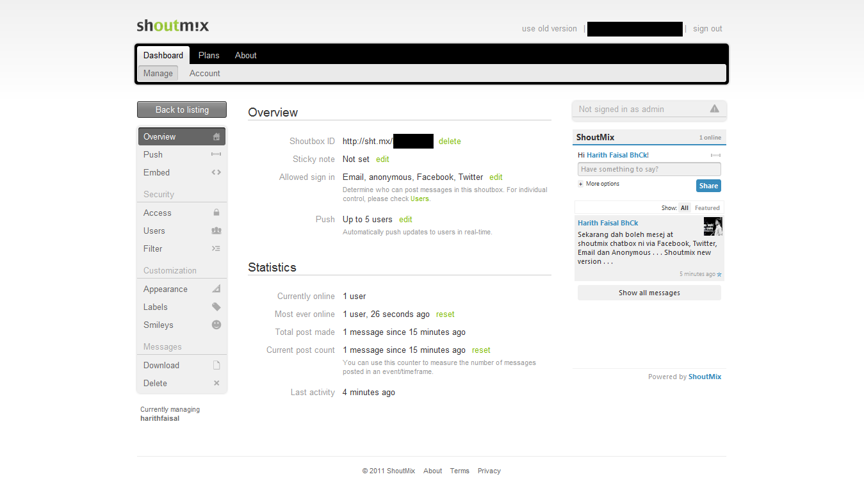Open the Users link in the sign-in description

pos(420,199)
